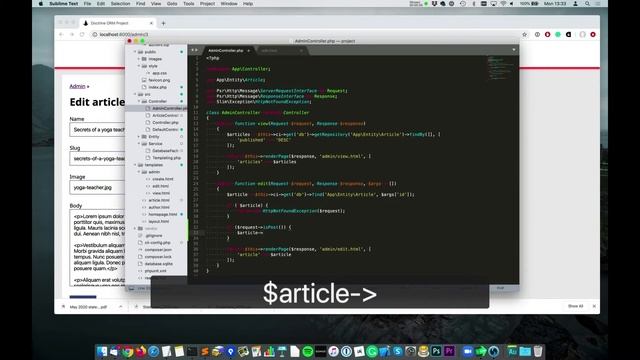
Task: Open the Project menu
Action: 207,4
